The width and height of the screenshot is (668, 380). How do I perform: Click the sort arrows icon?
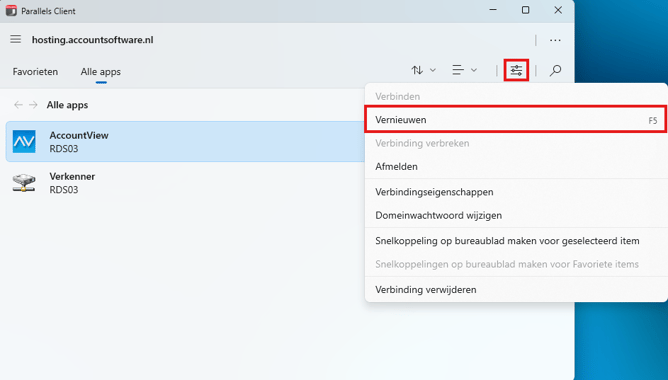tap(417, 70)
